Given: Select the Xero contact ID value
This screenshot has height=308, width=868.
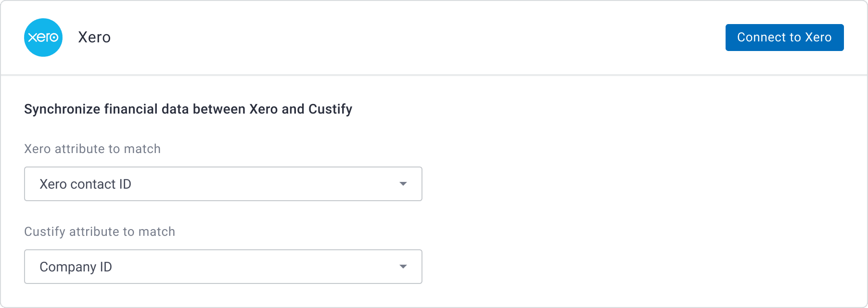Looking at the screenshot, I should 85,184.
